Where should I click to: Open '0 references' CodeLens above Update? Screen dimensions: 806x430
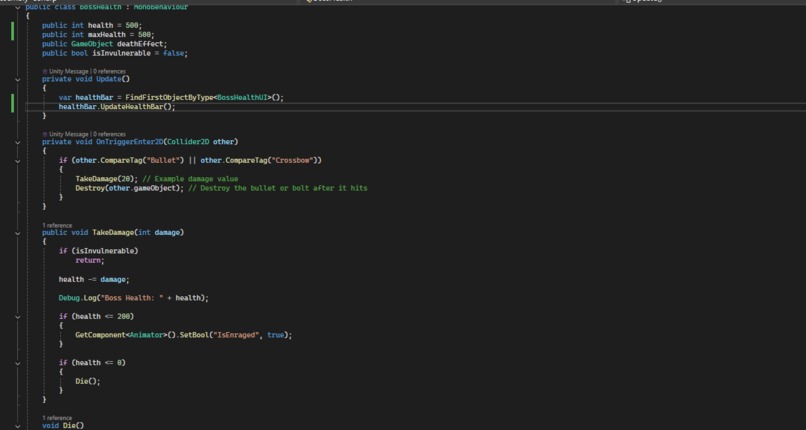[109, 71]
